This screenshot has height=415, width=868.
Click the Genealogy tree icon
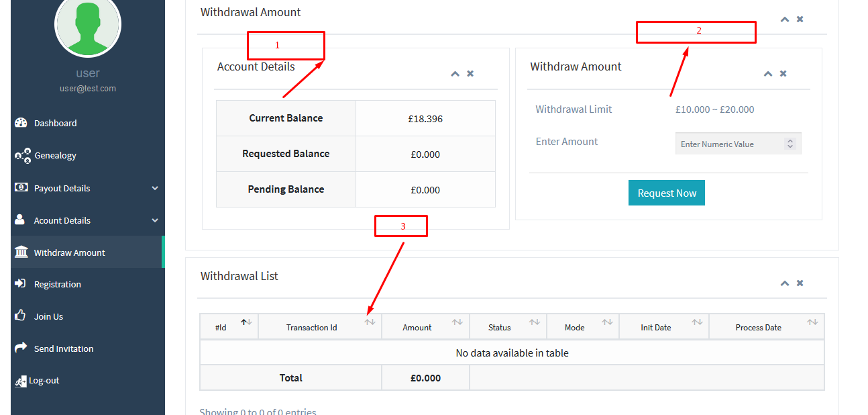coord(22,155)
